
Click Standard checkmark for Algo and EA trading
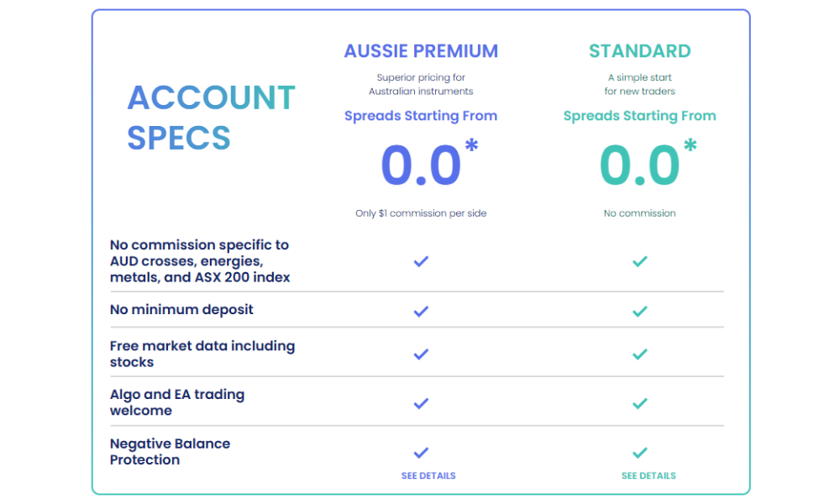tap(639, 403)
